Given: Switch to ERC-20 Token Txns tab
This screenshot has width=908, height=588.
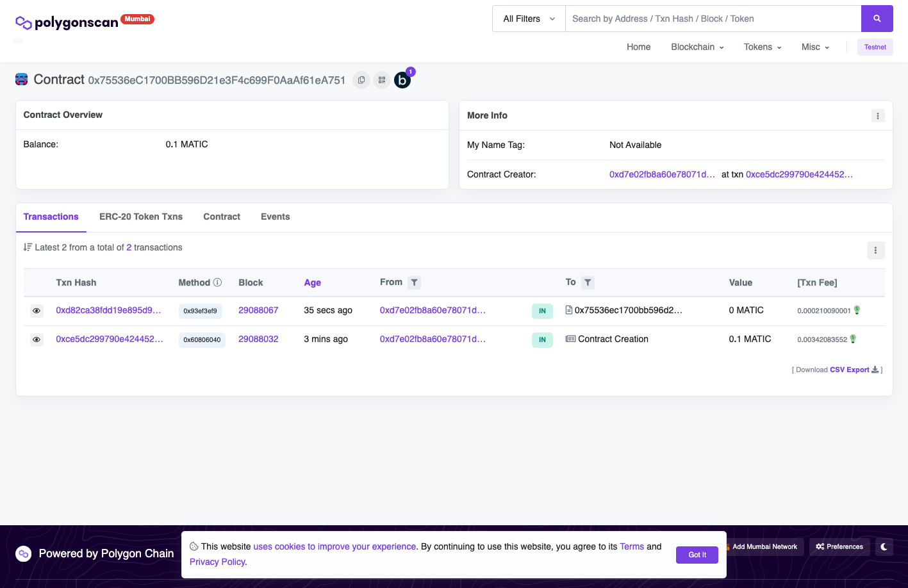Looking at the screenshot, I should [141, 216].
